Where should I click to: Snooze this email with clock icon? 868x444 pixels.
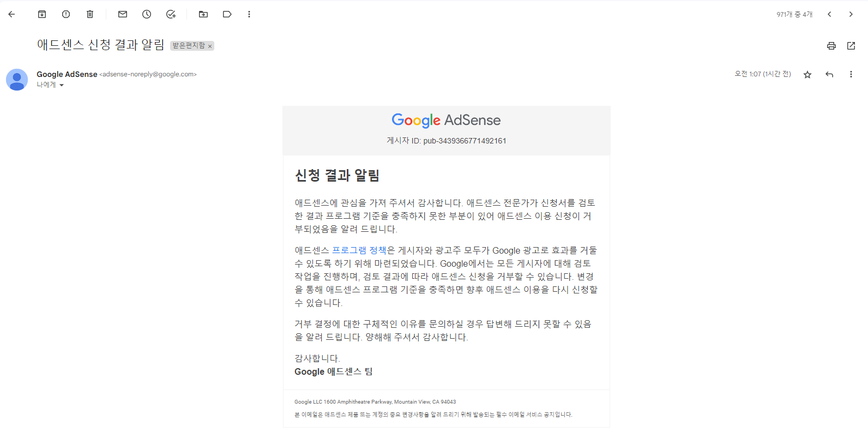[x=147, y=14]
